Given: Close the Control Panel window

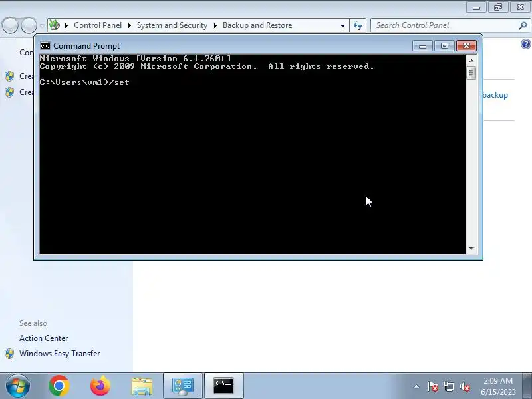Looking at the screenshot, I should pyautogui.click(x=520, y=7).
